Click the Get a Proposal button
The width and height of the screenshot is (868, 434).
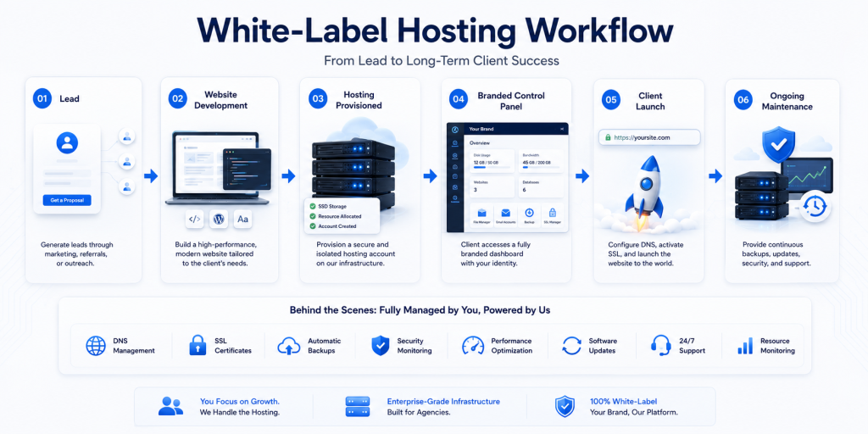(x=67, y=200)
